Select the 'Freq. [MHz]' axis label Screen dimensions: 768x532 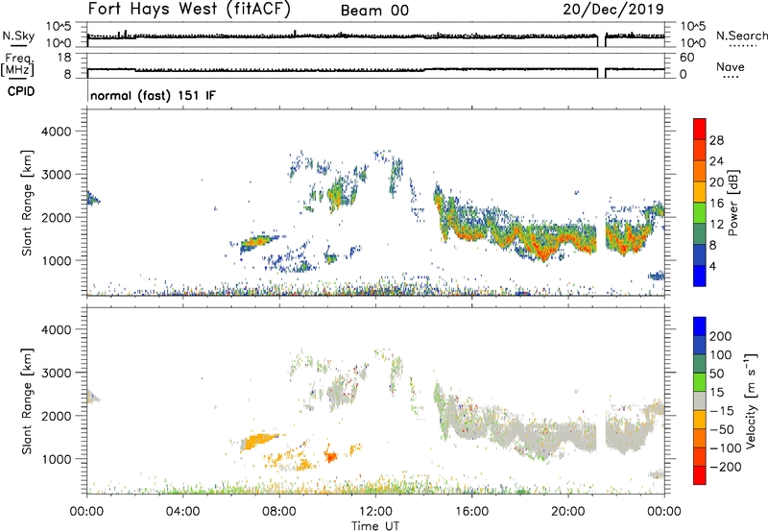(x=17, y=64)
